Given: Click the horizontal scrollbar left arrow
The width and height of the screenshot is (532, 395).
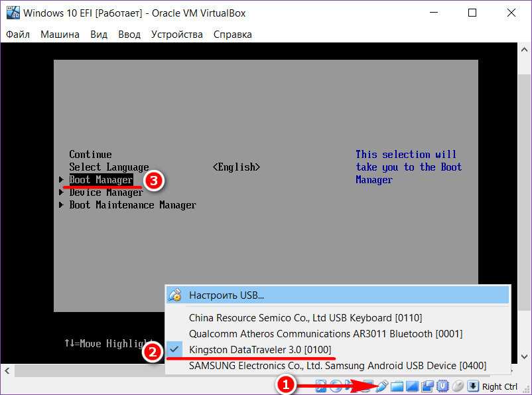Looking at the screenshot, I should (6, 370).
